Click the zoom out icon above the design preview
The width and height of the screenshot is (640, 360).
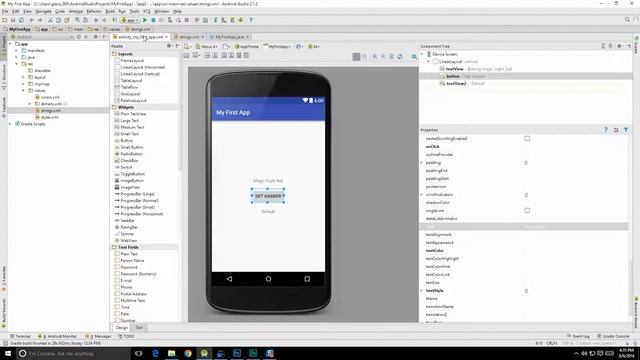click(x=383, y=56)
